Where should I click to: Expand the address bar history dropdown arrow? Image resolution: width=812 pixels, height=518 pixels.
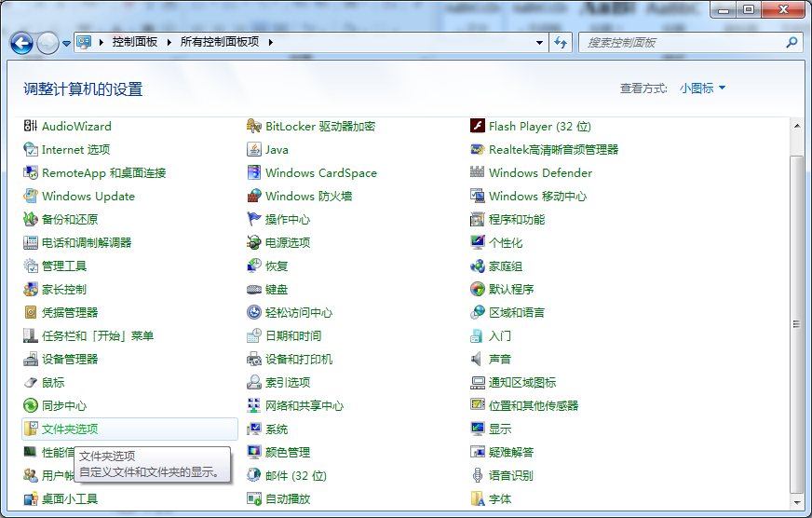(539, 43)
